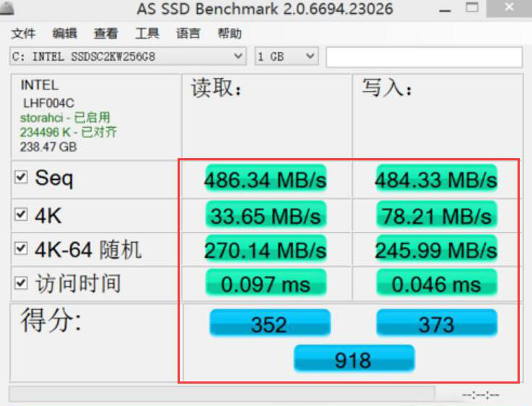Click the 238.47 GB capacity text
The height and width of the screenshot is (406, 532).
(48, 147)
